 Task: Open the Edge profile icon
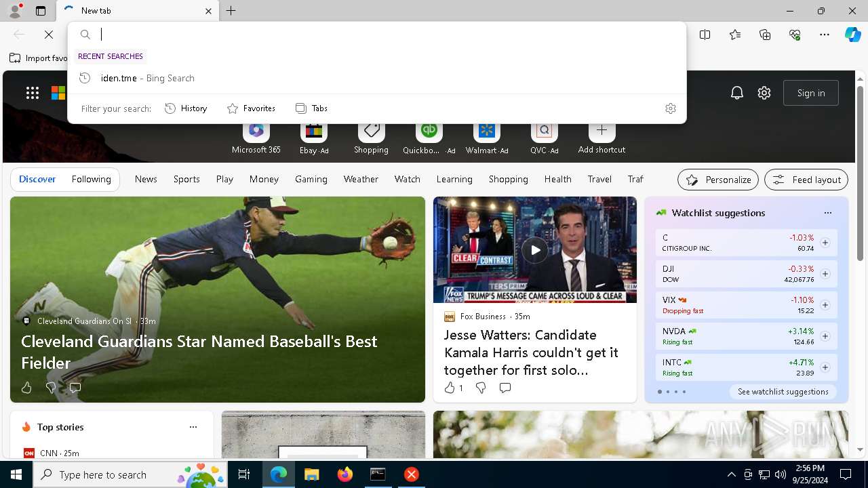(14, 11)
